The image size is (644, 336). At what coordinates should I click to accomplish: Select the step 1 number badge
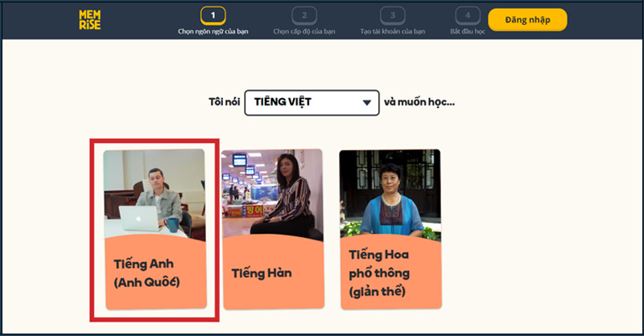click(x=213, y=15)
